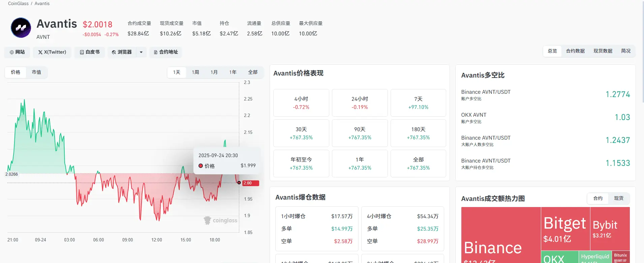Open the 白皮书 whitepaper button
The height and width of the screenshot is (263, 644).
pos(90,52)
